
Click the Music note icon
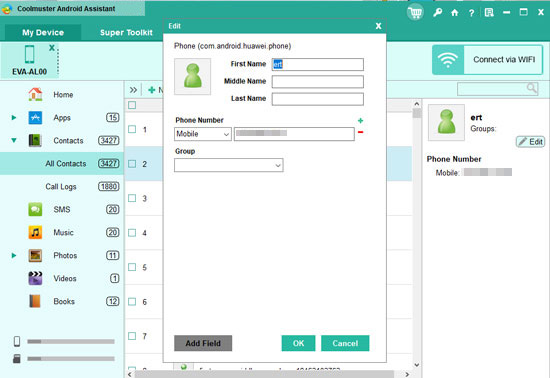point(35,232)
